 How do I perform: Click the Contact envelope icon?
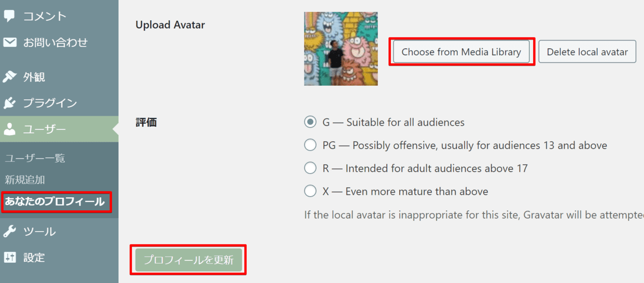coord(10,43)
